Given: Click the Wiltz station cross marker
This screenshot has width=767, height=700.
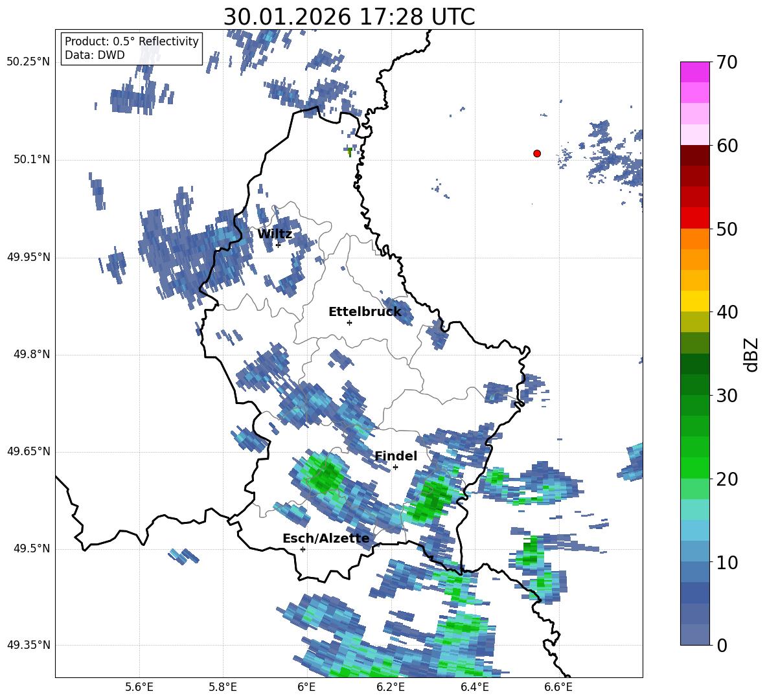Looking at the screenshot, I should coord(278,245).
